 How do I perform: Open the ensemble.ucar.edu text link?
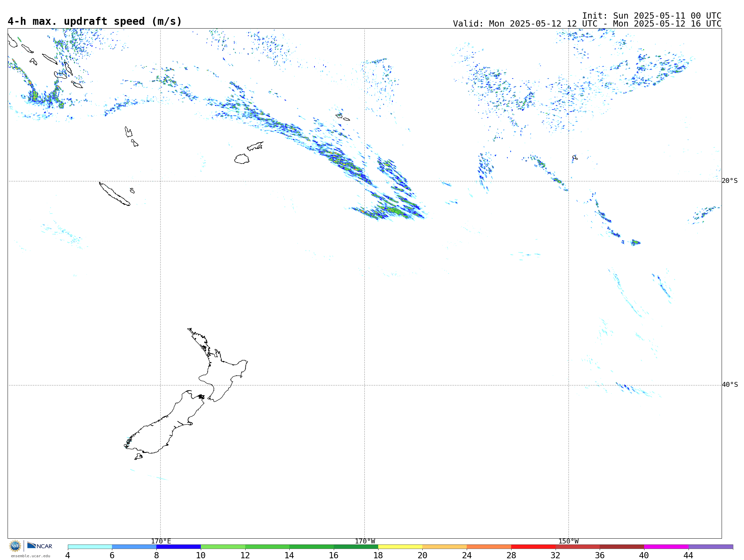point(30,556)
